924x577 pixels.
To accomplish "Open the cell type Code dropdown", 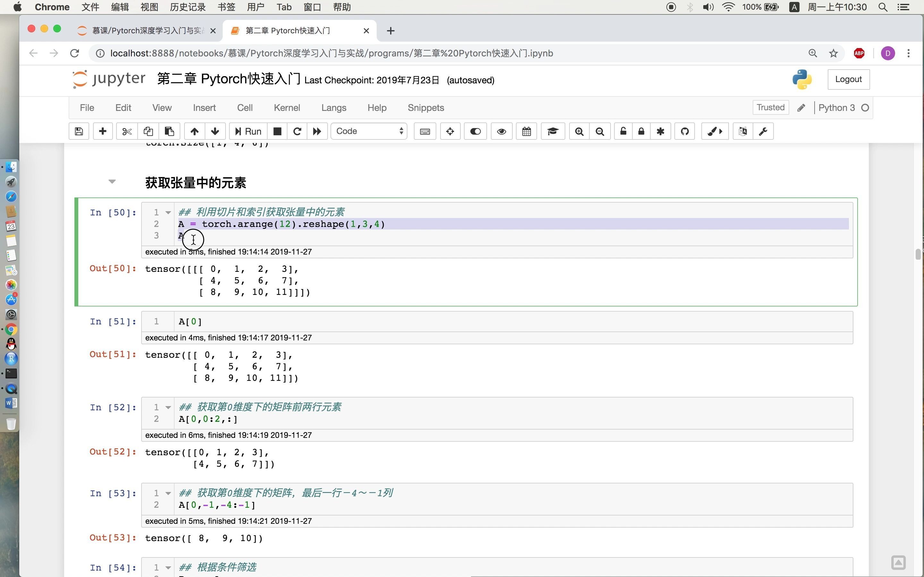I will click(x=369, y=131).
